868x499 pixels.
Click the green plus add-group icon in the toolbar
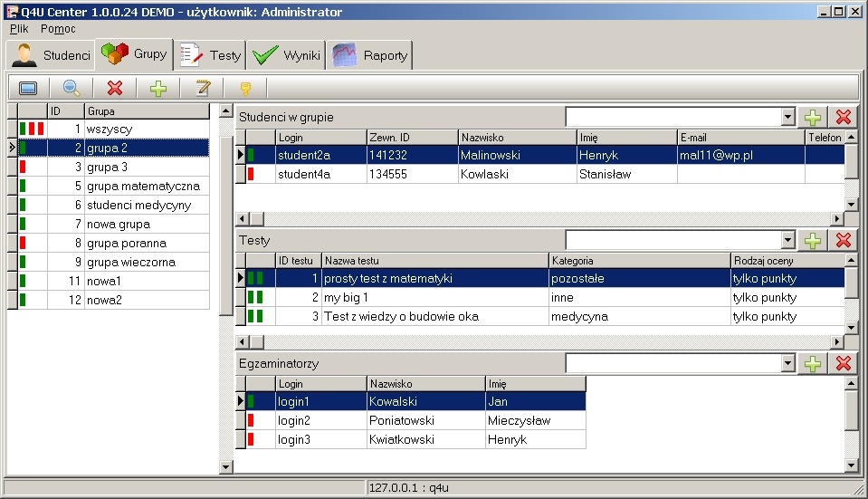158,88
